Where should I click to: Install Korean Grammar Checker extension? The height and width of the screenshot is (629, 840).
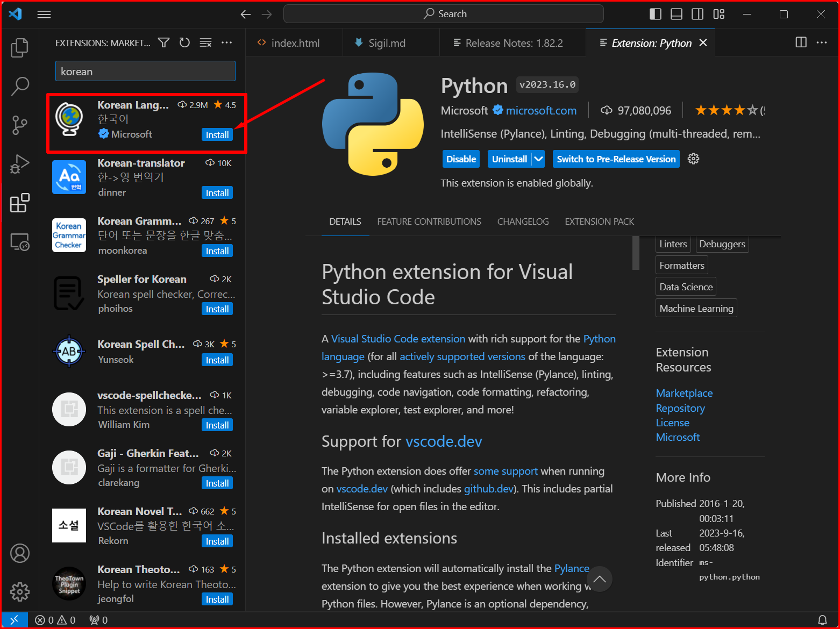click(x=217, y=251)
